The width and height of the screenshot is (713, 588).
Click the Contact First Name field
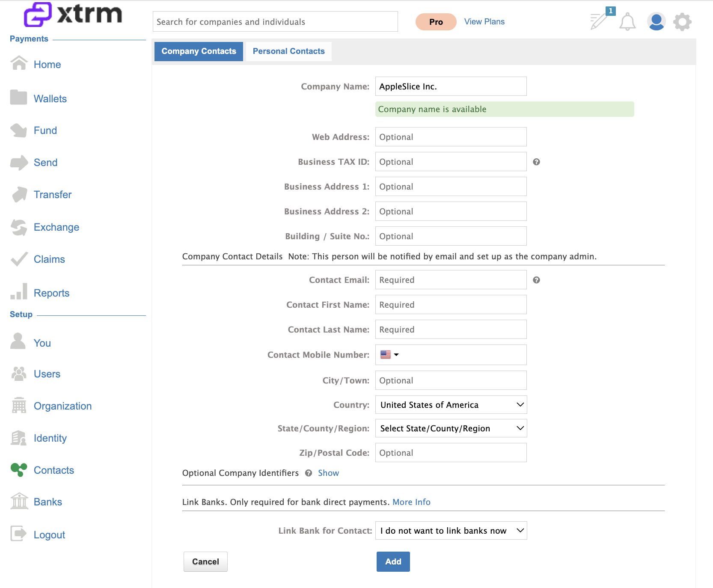(x=451, y=305)
